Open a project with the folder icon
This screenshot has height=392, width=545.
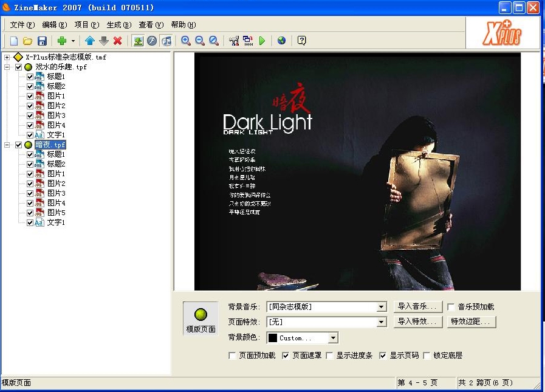click(28, 41)
